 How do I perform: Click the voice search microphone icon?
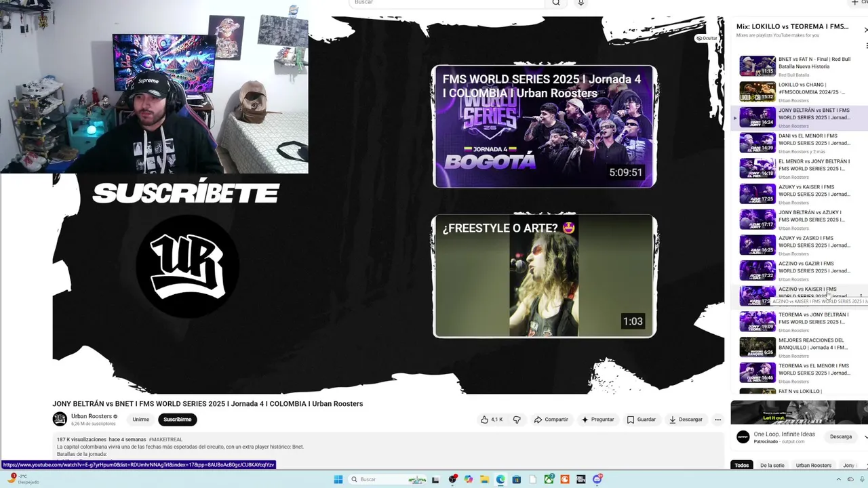pyautogui.click(x=580, y=3)
